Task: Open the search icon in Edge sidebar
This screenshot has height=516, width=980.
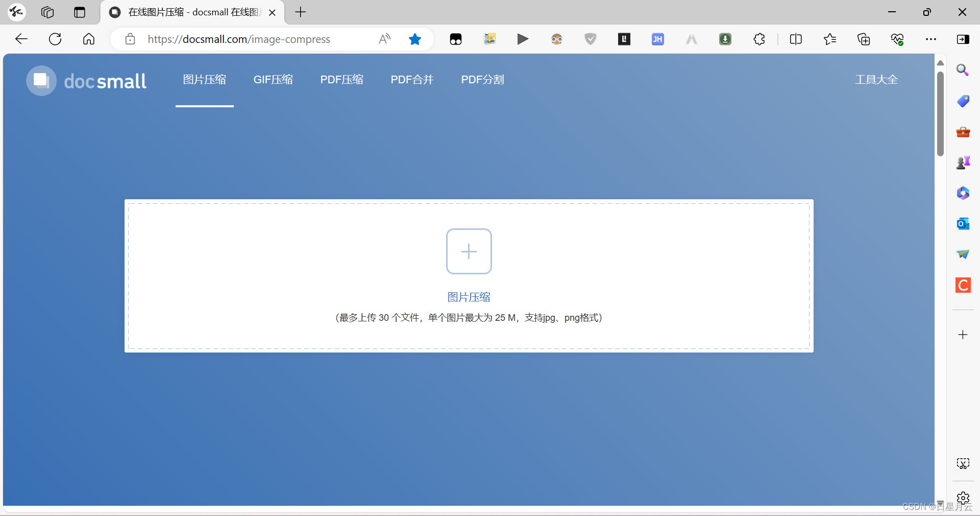Action: 962,71
